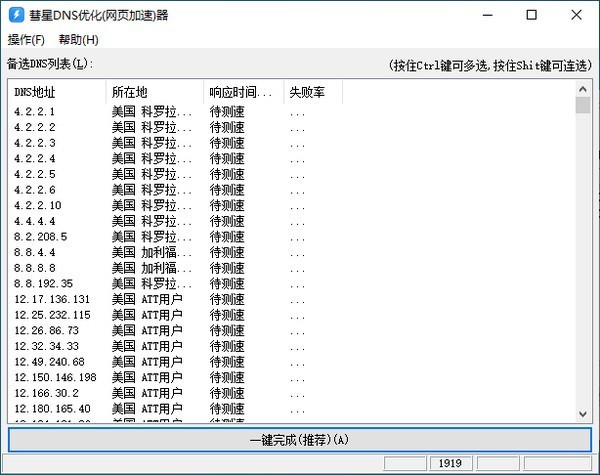The image size is (600, 475).
Task: Open the 操作(F) menu
Action: click(26, 40)
